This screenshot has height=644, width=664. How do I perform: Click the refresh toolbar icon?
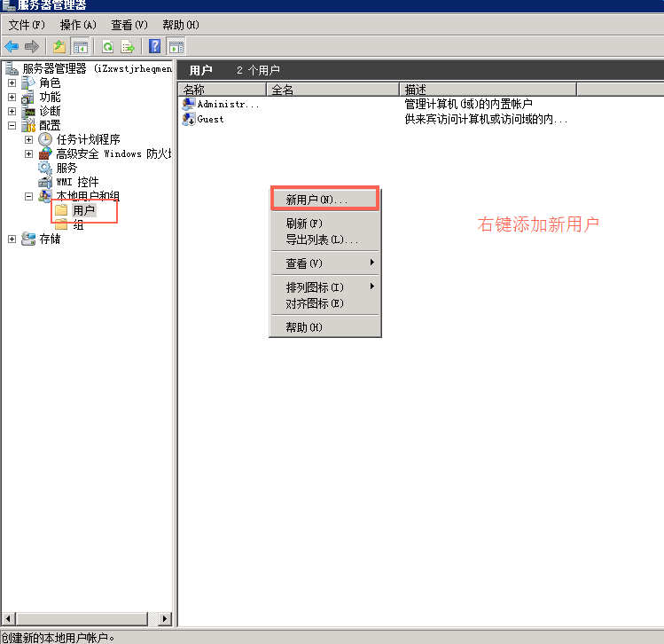click(x=107, y=46)
